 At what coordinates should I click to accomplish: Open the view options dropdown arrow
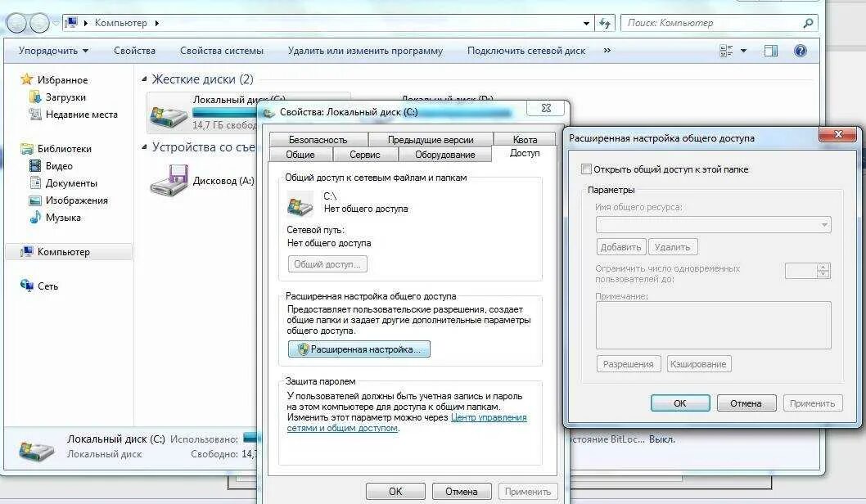tap(743, 51)
